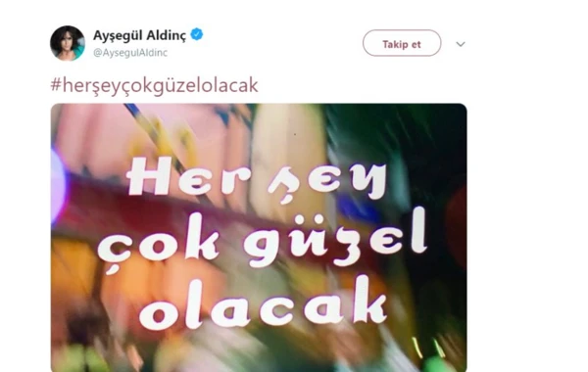Click the hash symbol of the hashtag
Screen dimensions: 588x372
tap(56, 85)
